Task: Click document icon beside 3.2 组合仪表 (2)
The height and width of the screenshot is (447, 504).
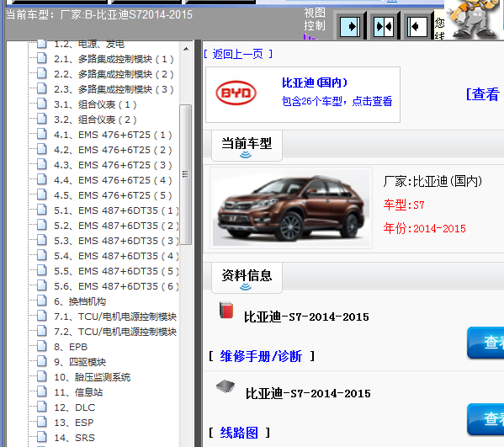Action: [41, 119]
